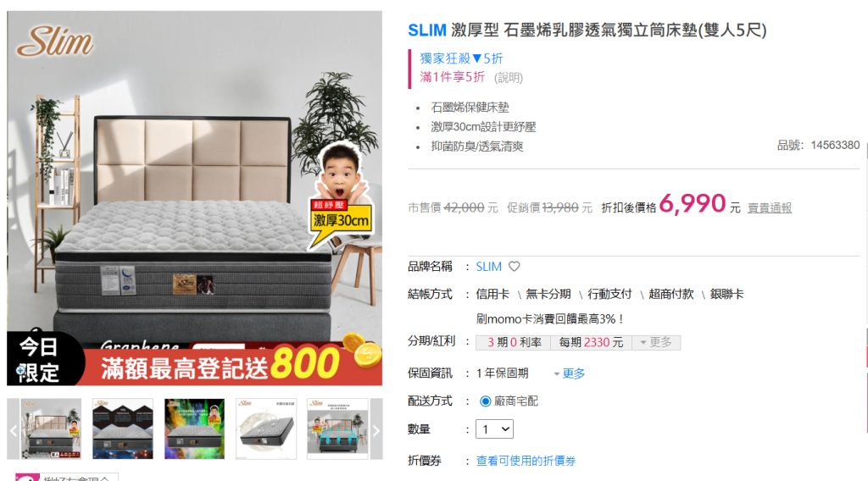This screenshot has width=868, height=481.
Task: Open 查看可使用的折價券 coupon link
Action: pyautogui.click(x=526, y=461)
